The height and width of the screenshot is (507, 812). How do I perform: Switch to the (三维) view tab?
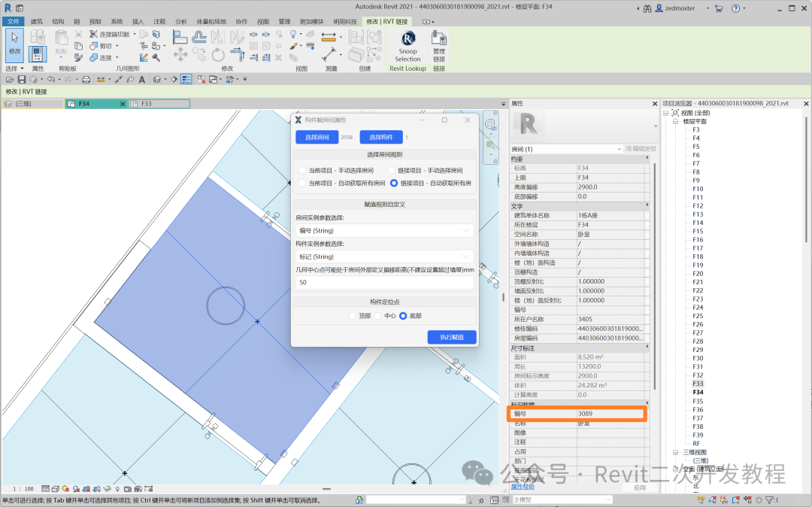tap(32, 104)
